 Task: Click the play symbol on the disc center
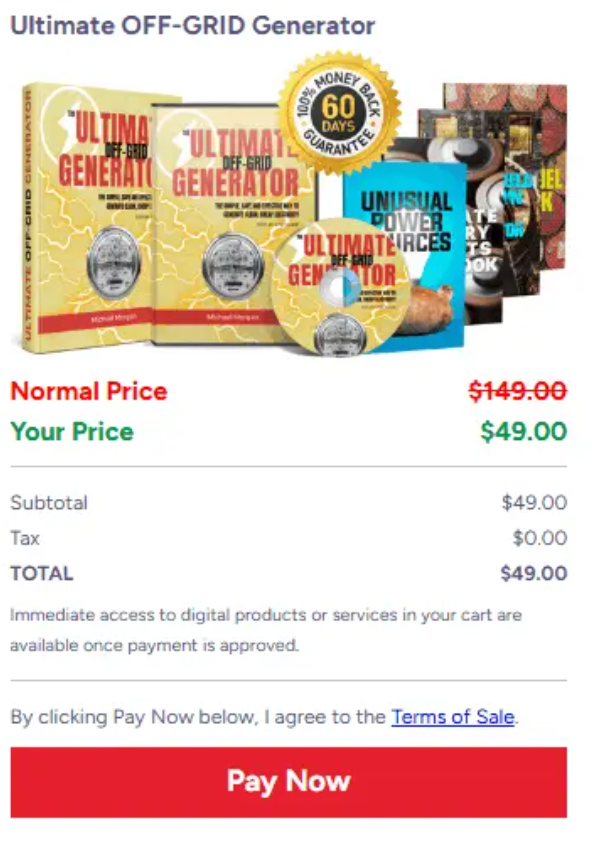343,287
